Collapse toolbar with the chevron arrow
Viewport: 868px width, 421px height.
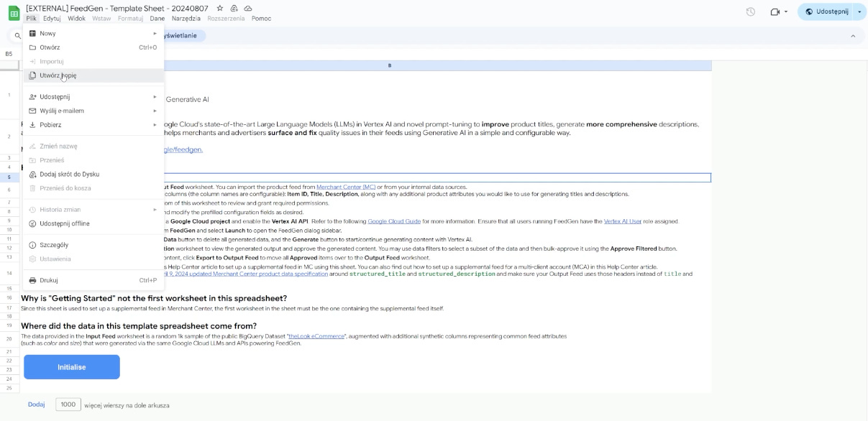pos(853,35)
